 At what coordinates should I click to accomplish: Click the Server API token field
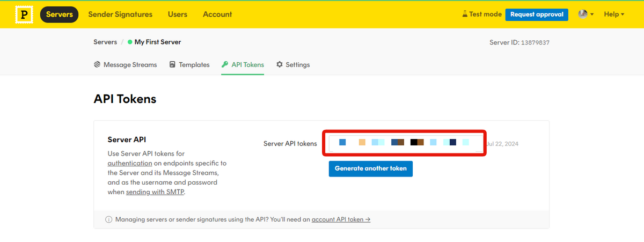[405, 143]
